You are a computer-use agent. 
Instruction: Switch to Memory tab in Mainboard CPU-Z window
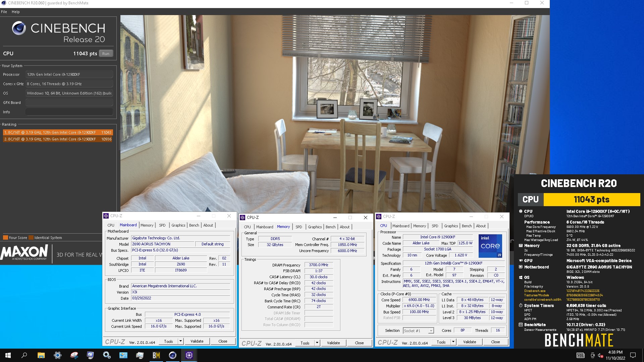tap(147, 225)
